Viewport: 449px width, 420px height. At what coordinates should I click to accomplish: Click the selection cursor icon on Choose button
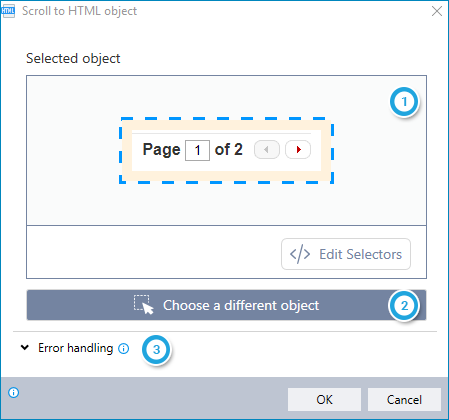pos(144,305)
